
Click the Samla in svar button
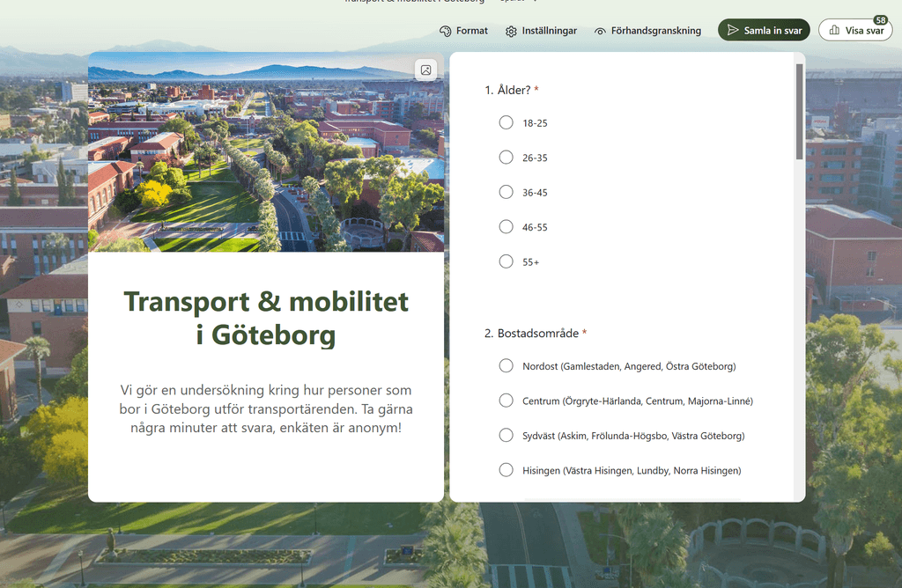point(764,31)
